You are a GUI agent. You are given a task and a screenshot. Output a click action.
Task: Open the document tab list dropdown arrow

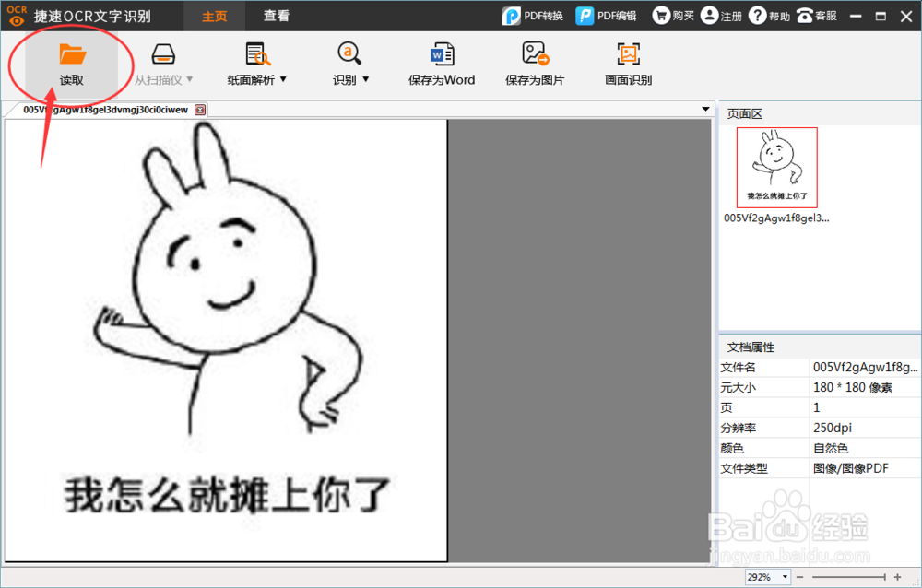click(705, 110)
